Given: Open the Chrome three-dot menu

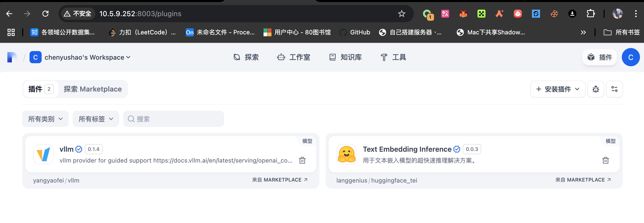Looking at the screenshot, I should coord(636,14).
